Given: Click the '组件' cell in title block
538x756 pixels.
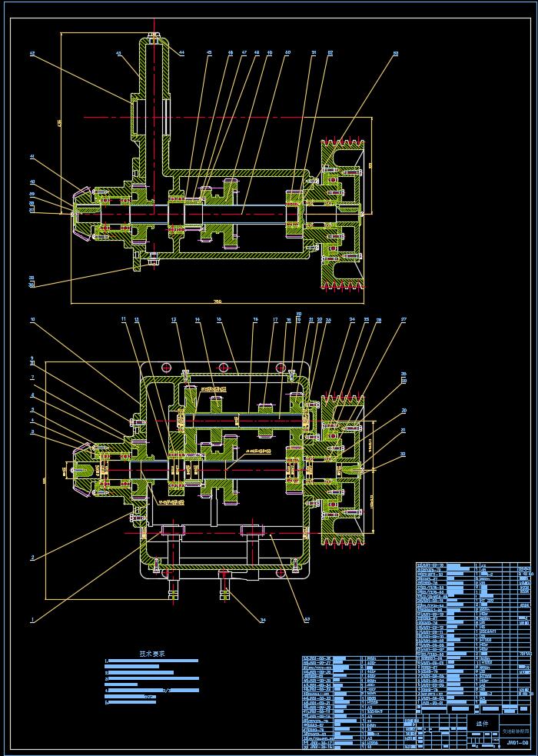Looking at the screenshot, I should point(482,724).
